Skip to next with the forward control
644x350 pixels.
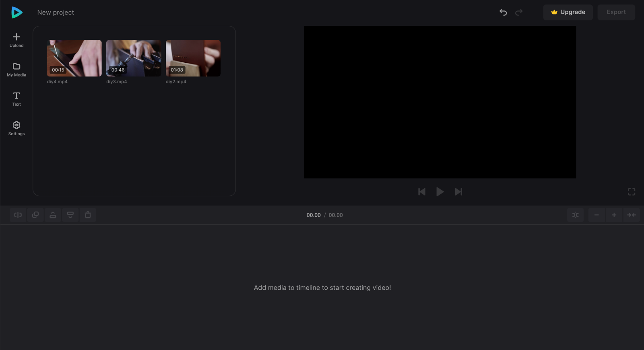click(x=458, y=192)
